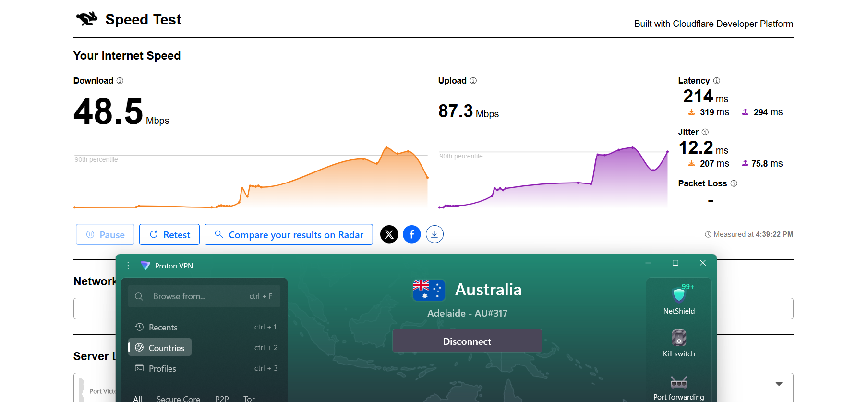The height and width of the screenshot is (402, 868).
Task: Click the Proton VPN logo icon
Action: point(145,266)
